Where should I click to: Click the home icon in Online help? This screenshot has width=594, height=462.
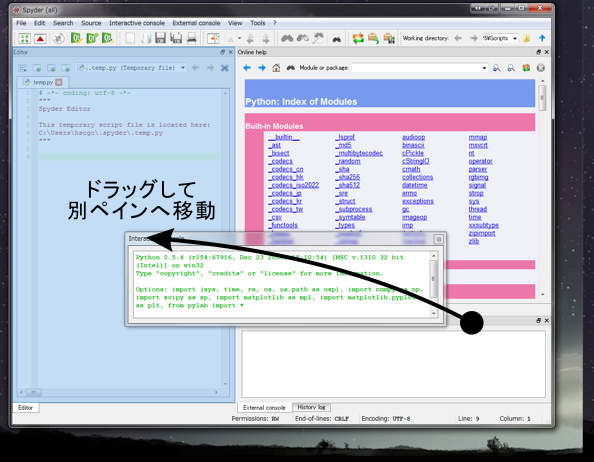pos(276,68)
